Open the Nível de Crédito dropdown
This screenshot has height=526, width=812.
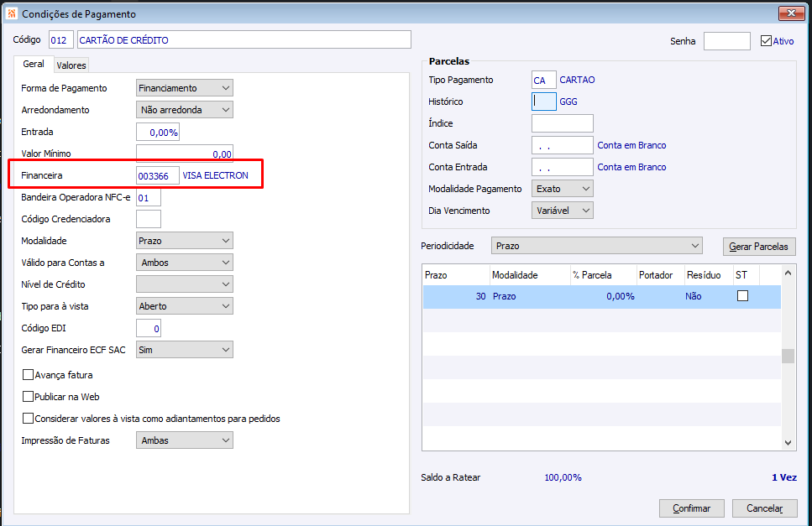185,284
